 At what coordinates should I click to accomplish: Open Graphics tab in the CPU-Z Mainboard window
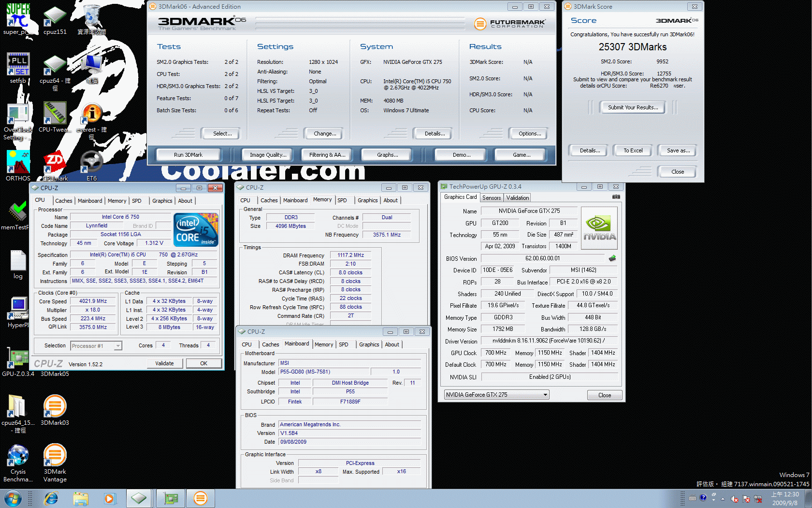click(x=369, y=344)
